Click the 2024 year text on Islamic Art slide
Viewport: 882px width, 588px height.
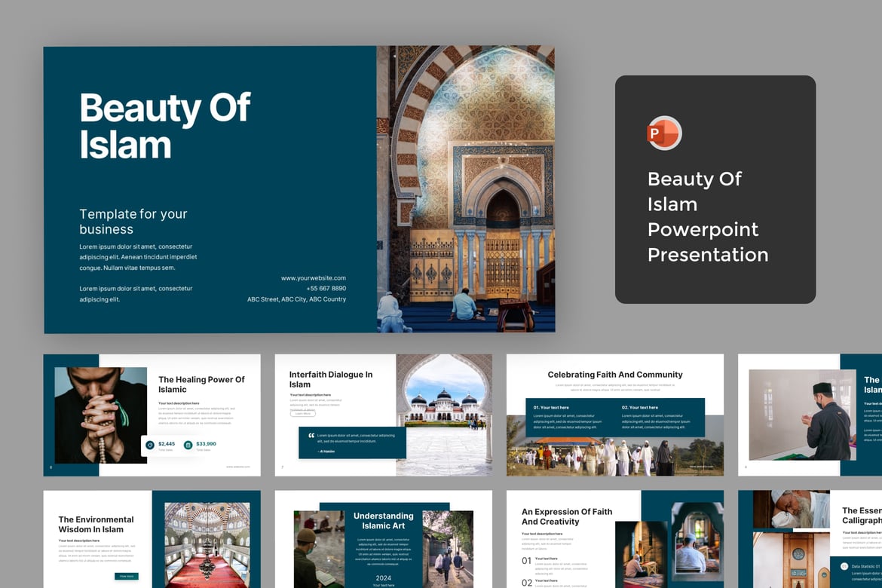[x=384, y=578]
